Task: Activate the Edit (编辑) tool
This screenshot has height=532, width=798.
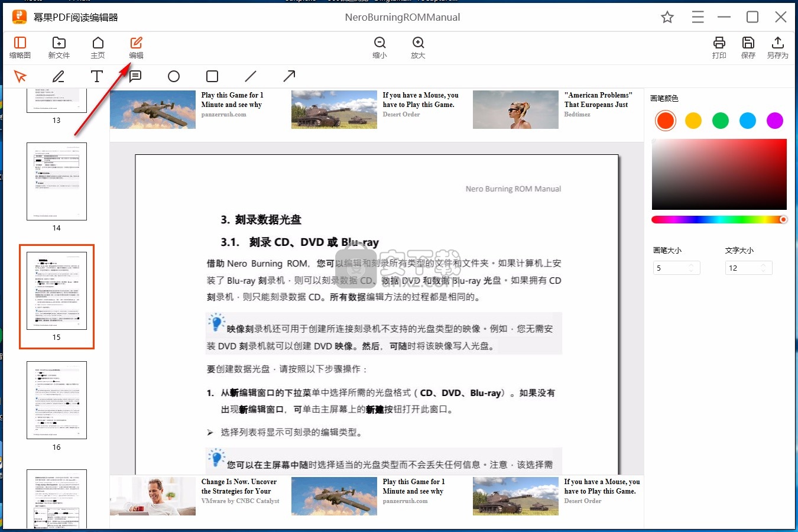Action: click(137, 47)
